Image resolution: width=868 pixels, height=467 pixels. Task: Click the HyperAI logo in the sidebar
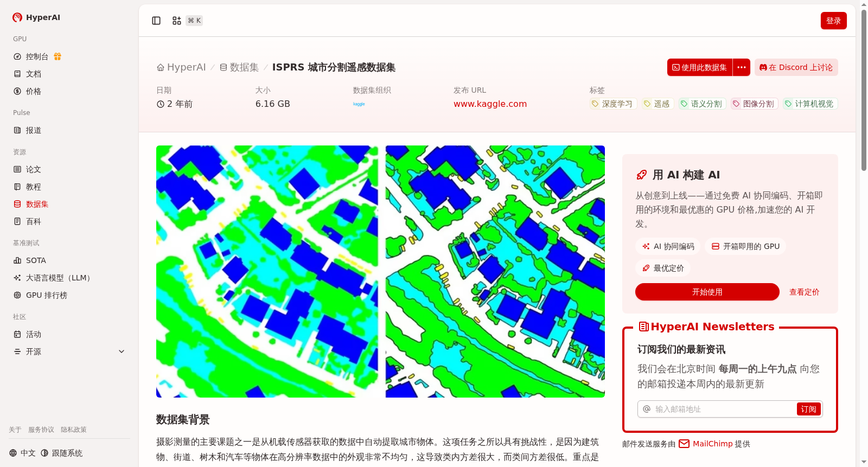pos(36,17)
